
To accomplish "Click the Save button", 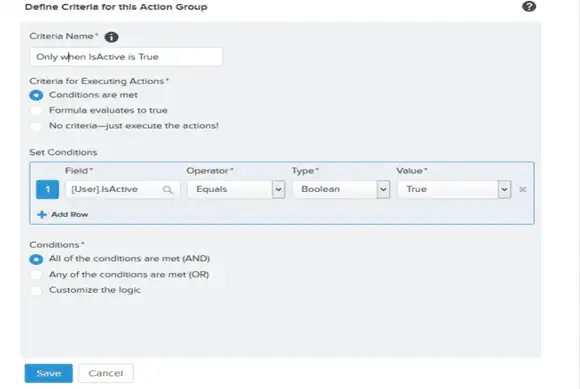I will pyautogui.click(x=49, y=373).
